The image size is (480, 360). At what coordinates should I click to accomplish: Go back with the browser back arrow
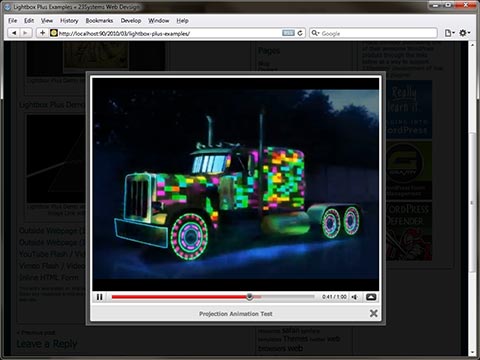pyautogui.click(x=14, y=33)
